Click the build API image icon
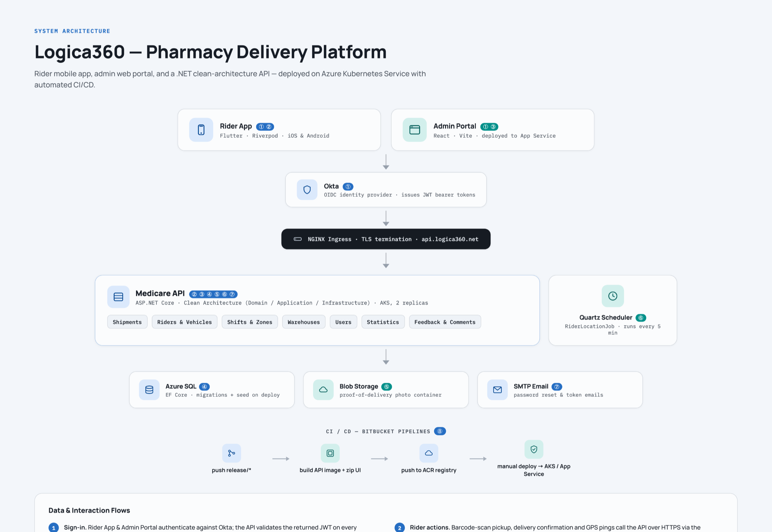 point(330,453)
